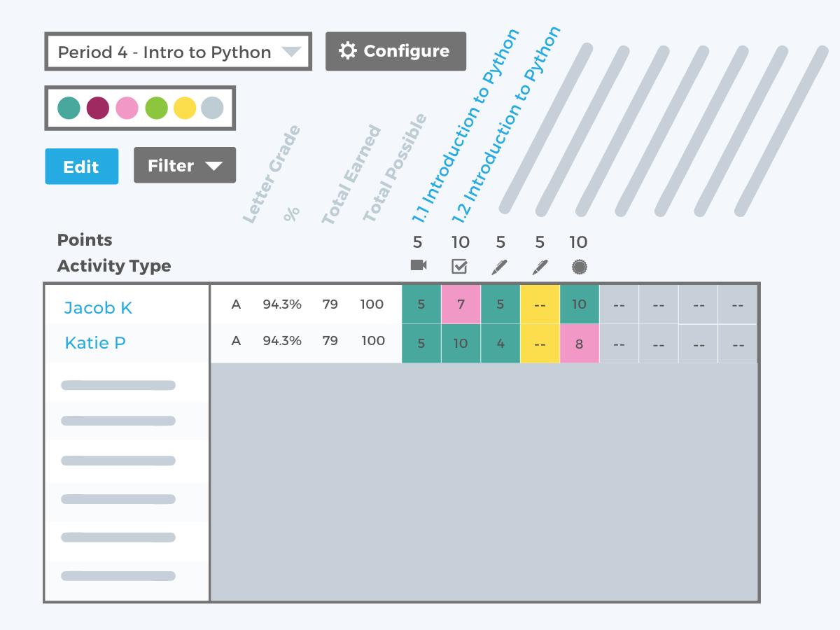Select the yellow color swatch
Screen dimensions: 840x630
[185, 108]
